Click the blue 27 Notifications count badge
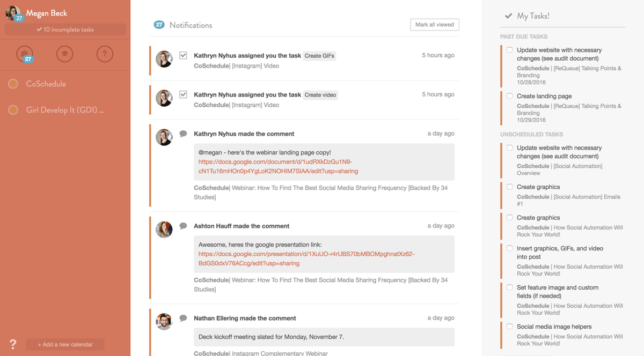 (159, 25)
